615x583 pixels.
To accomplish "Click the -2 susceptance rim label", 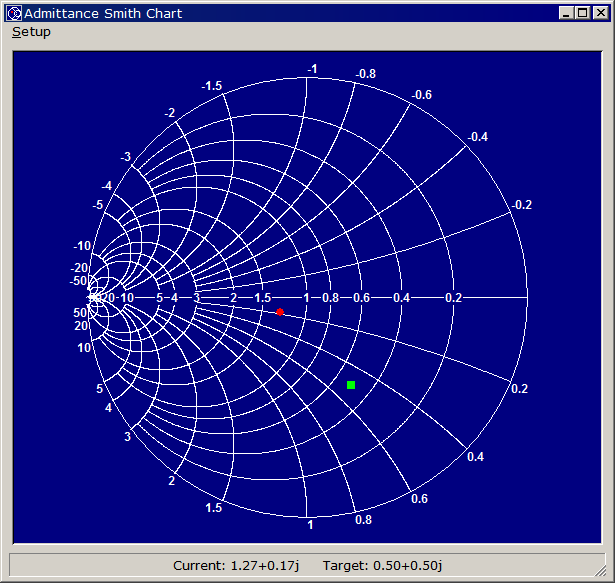I will pyautogui.click(x=169, y=113).
